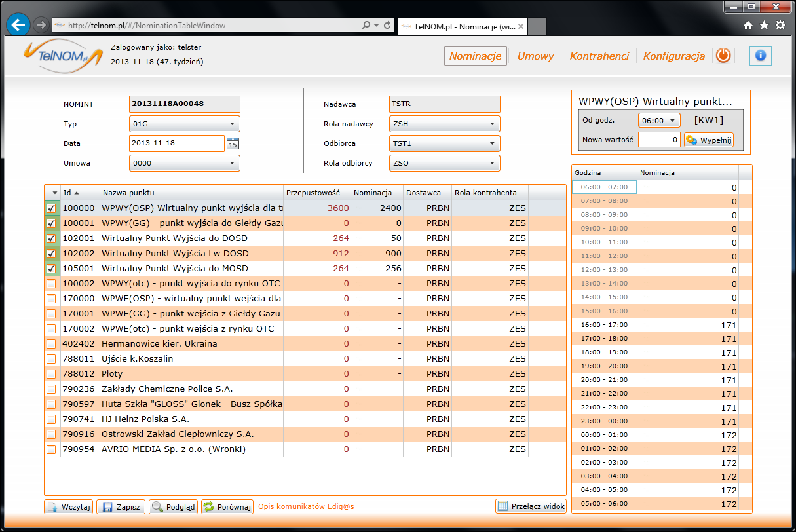Click the NOMINT field 20131118A00048
796x532 pixels.
185,104
